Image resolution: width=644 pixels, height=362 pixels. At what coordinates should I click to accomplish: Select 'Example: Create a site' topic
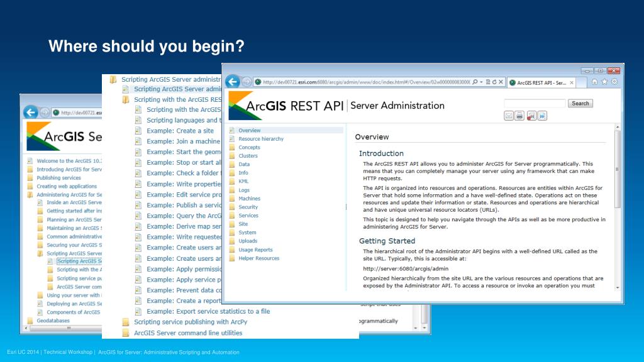click(180, 131)
